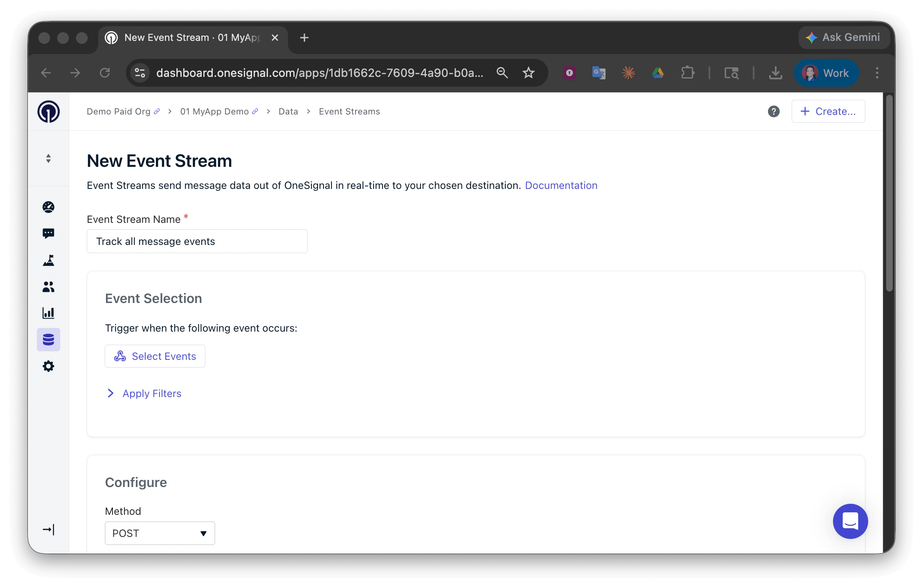
Task: Open the Method POST dropdown
Action: click(160, 533)
